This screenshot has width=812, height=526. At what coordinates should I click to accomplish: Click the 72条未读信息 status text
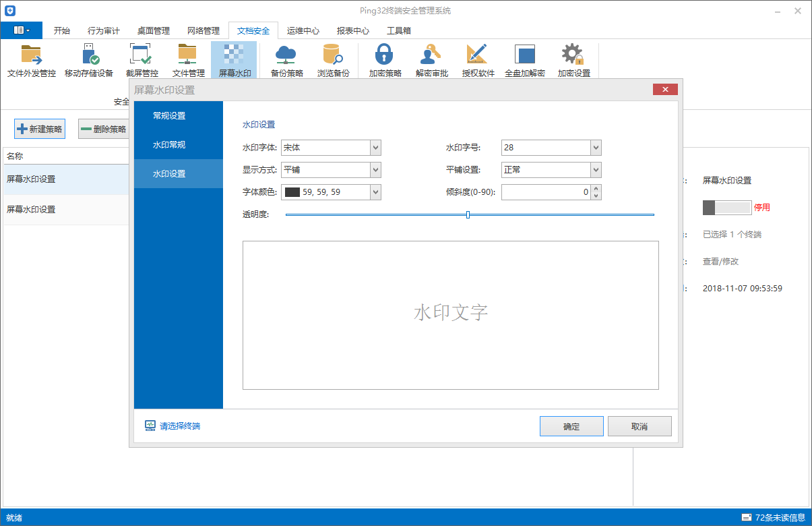coord(780,518)
